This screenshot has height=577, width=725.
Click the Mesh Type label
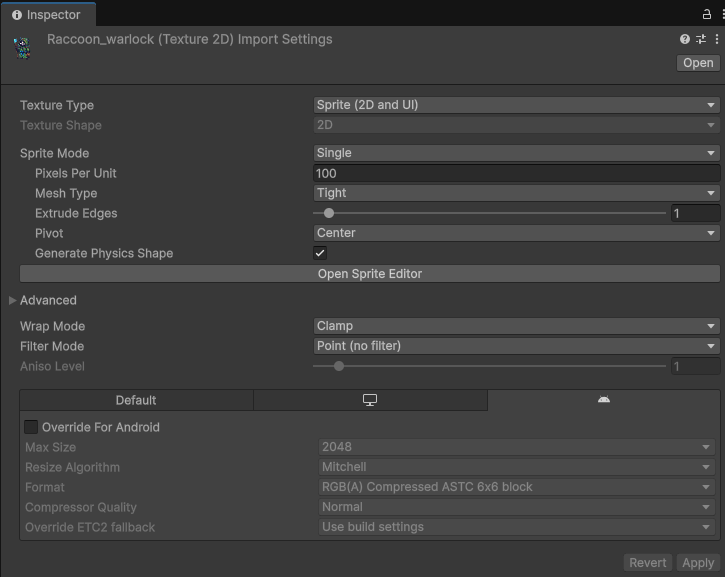click(66, 193)
